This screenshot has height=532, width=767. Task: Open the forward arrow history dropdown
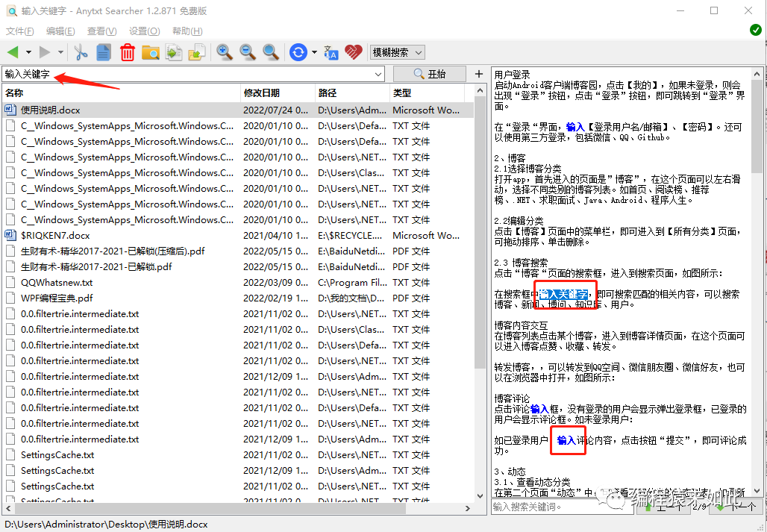(x=60, y=51)
